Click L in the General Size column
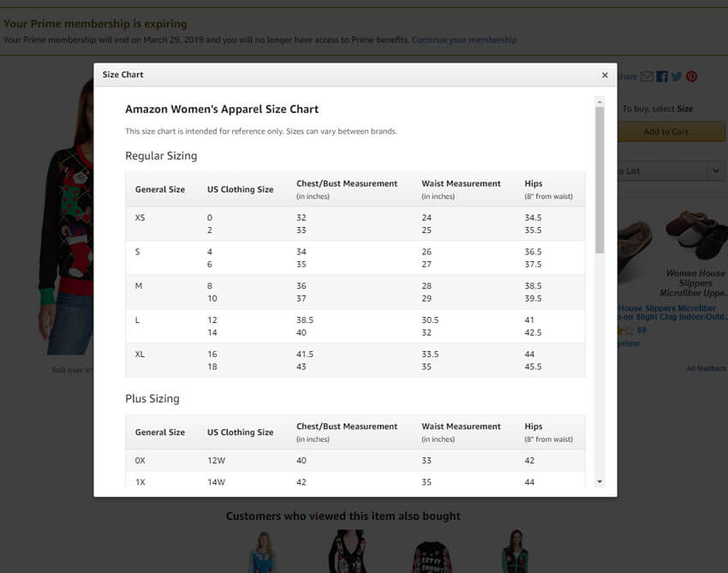The image size is (728, 573). (137, 320)
